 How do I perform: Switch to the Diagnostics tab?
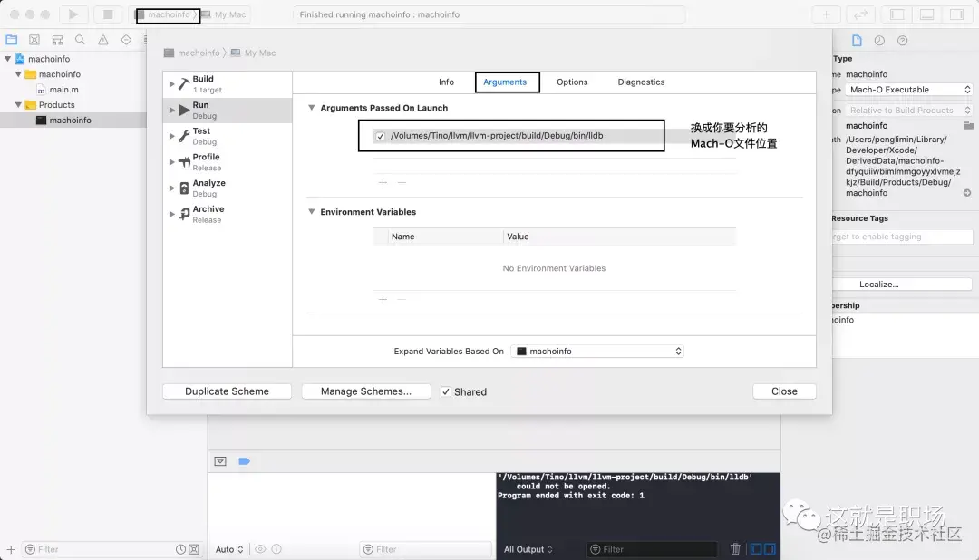point(641,82)
